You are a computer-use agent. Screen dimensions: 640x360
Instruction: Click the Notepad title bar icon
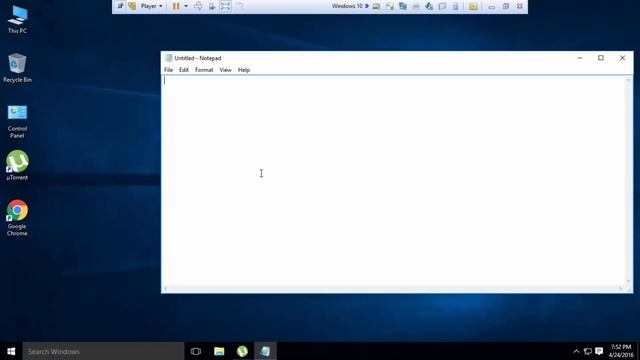coord(169,58)
